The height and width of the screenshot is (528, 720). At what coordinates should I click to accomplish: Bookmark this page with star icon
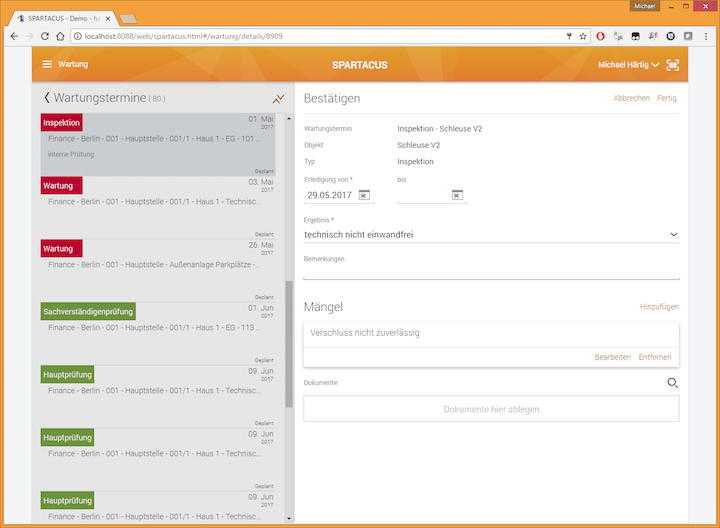coord(583,36)
